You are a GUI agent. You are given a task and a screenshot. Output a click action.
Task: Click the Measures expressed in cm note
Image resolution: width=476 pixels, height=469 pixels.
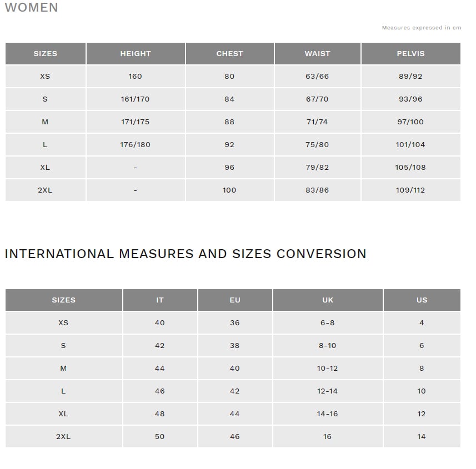click(422, 28)
